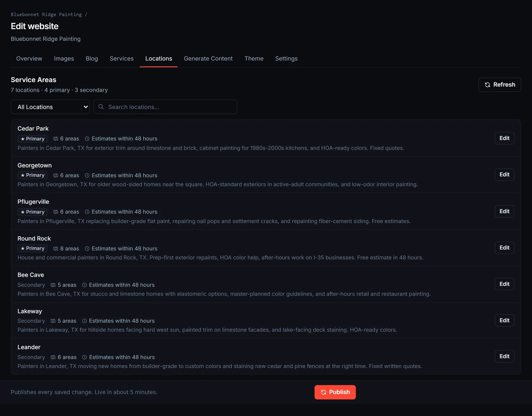Select the Locations tab
Screen dimensions: 532x416
coord(159,58)
